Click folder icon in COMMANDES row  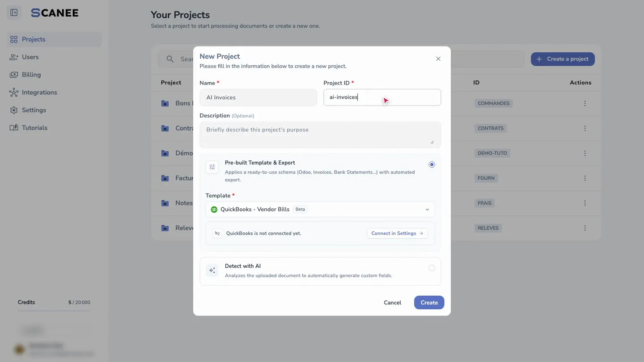165,103
